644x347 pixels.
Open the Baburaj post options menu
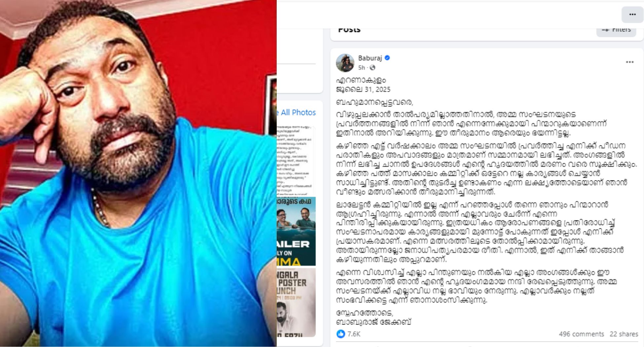pos(629,62)
